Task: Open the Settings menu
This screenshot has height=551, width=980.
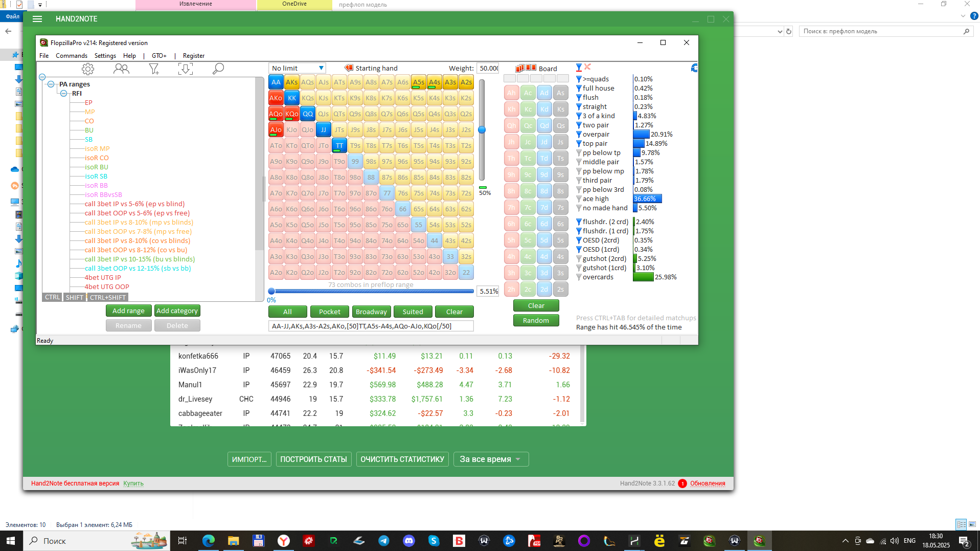Action: [105, 56]
